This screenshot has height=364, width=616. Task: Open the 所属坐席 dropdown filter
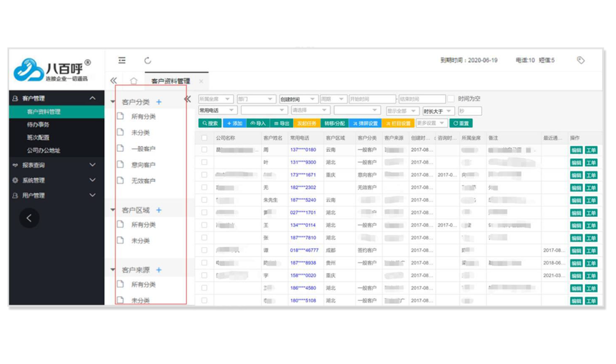coord(216,99)
